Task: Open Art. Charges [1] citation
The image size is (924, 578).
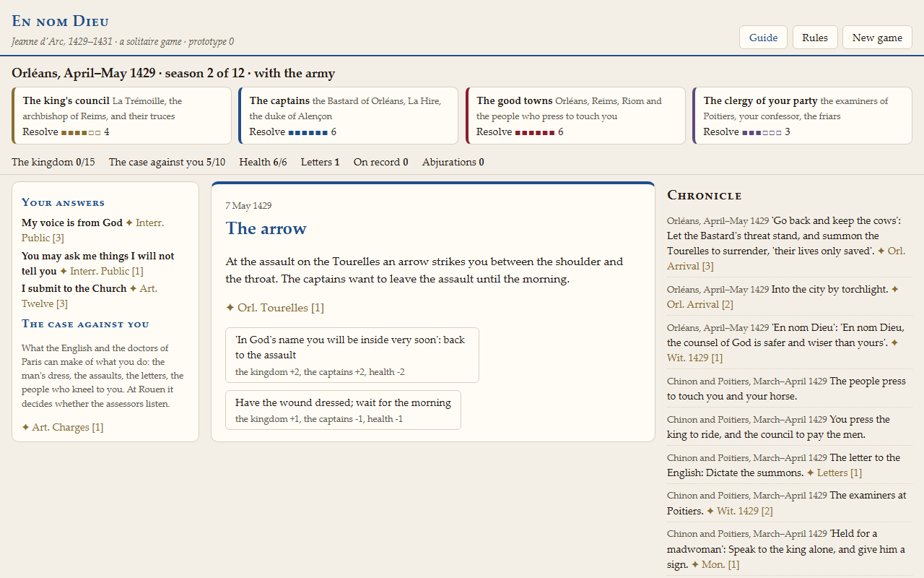Action: (63, 427)
